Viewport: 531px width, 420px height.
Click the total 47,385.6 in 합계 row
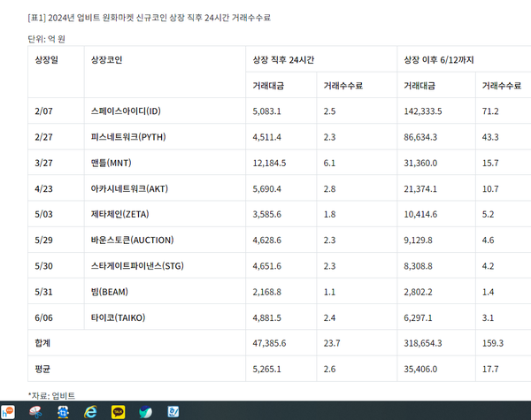(x=269, y=343)
